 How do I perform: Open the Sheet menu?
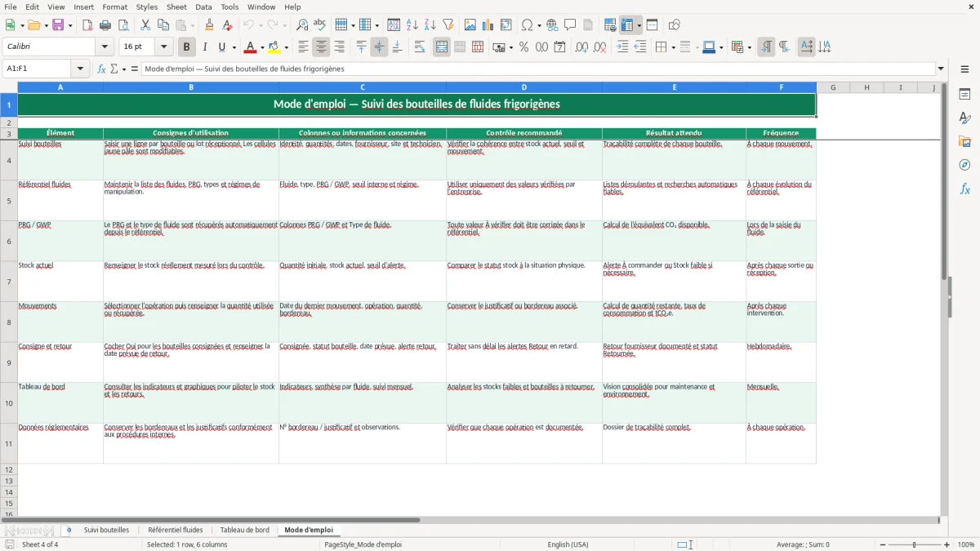176,7
